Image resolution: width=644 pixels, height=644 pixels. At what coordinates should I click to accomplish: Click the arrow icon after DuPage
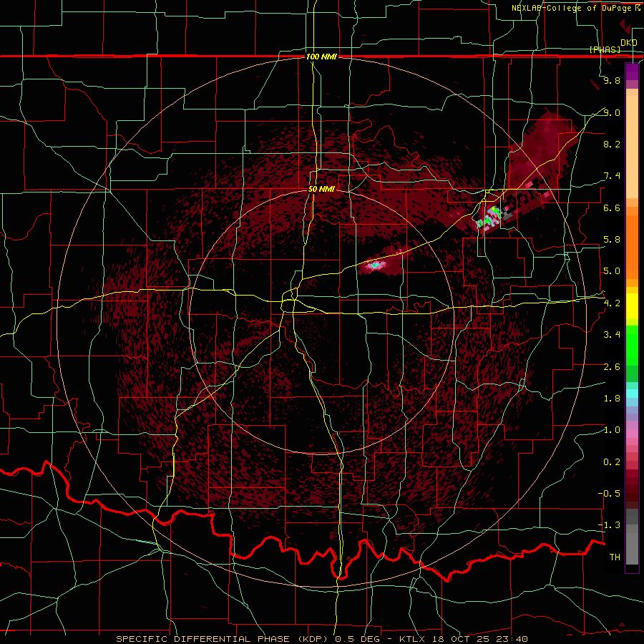coord(638,8)
